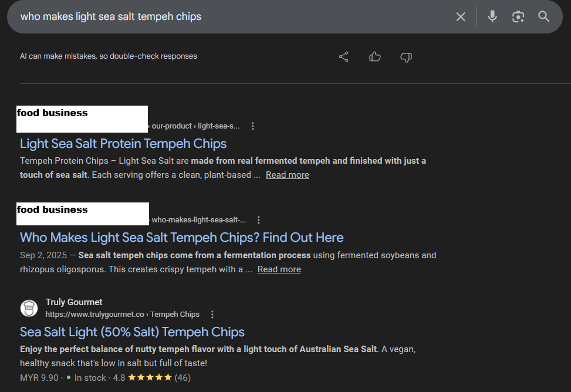Click the trulygourmet.co URL breadcrumb
This screenshot has height=392, width=571.
[122, 315]
